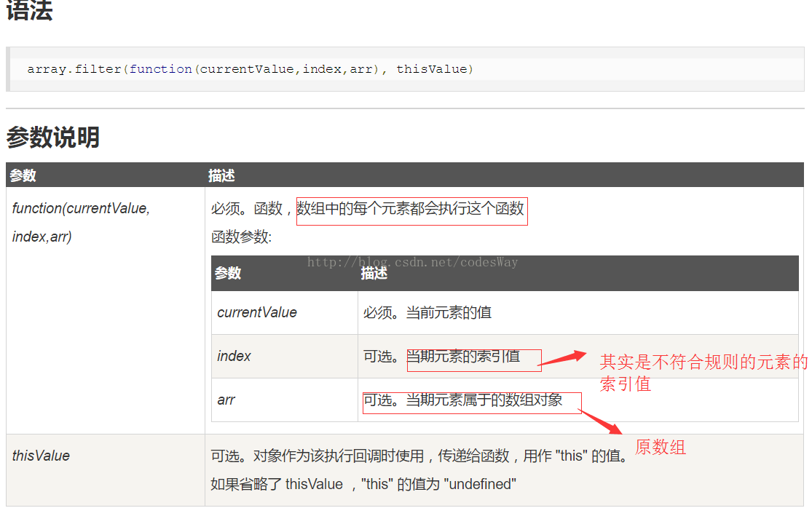The width and height of the screenshot is (812, 508).
Task: Click the array.filter syntax code line
Action: [250, 69]
